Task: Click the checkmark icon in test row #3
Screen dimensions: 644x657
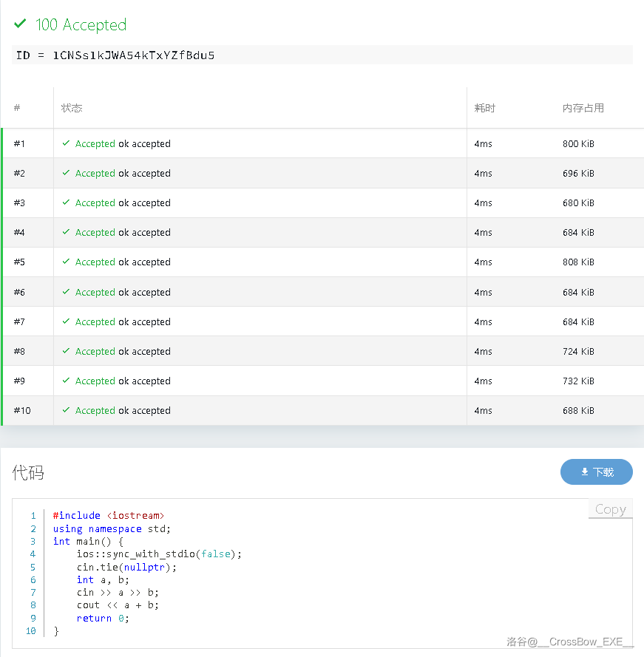Action: click(x=67, y=202)
